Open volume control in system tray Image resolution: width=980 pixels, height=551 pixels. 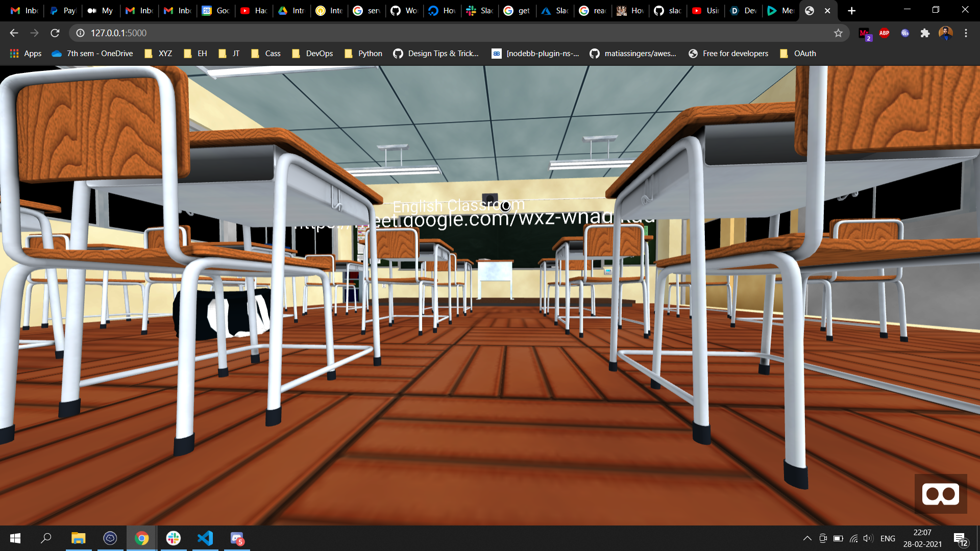pyautogui.click(x=868, y=538)
